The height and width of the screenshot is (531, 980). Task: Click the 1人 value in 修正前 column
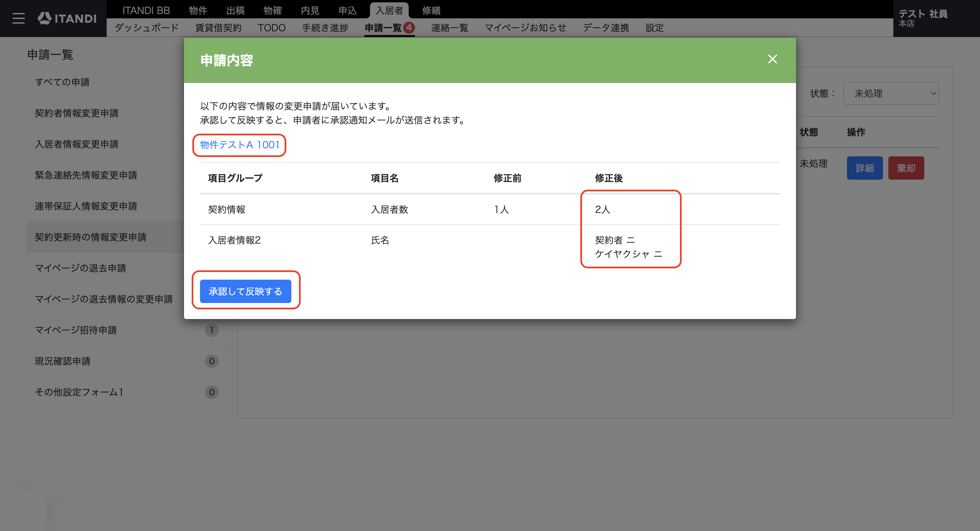(501, 209)
